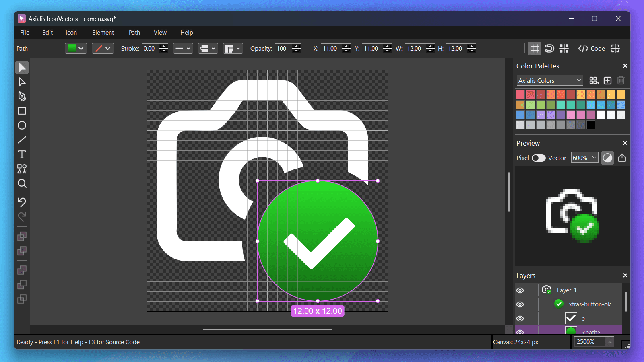Screen dimensions: 644x362
Task: Open the stroke cap style dropdown
Action: [208, 49]
